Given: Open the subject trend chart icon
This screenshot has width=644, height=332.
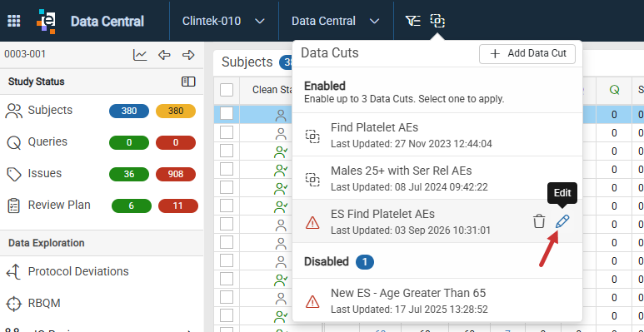Looking at the screenshot, I should [x=140, y=55].
